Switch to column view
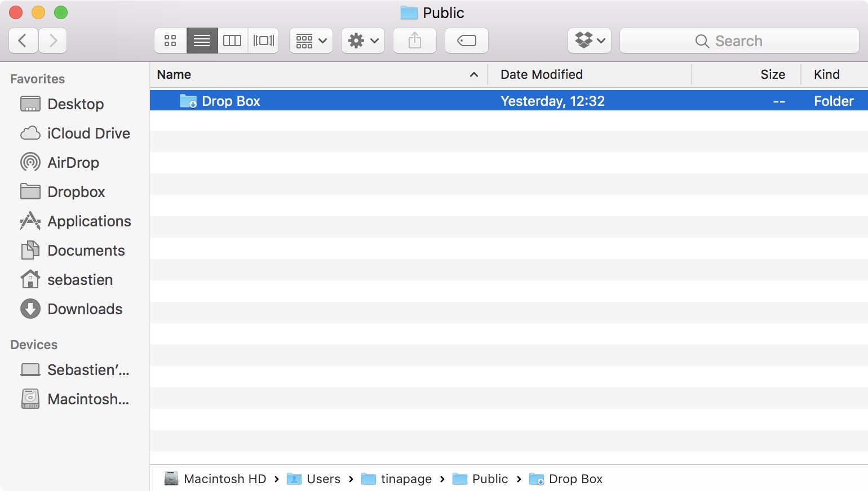868x491 pixels. 232,41
